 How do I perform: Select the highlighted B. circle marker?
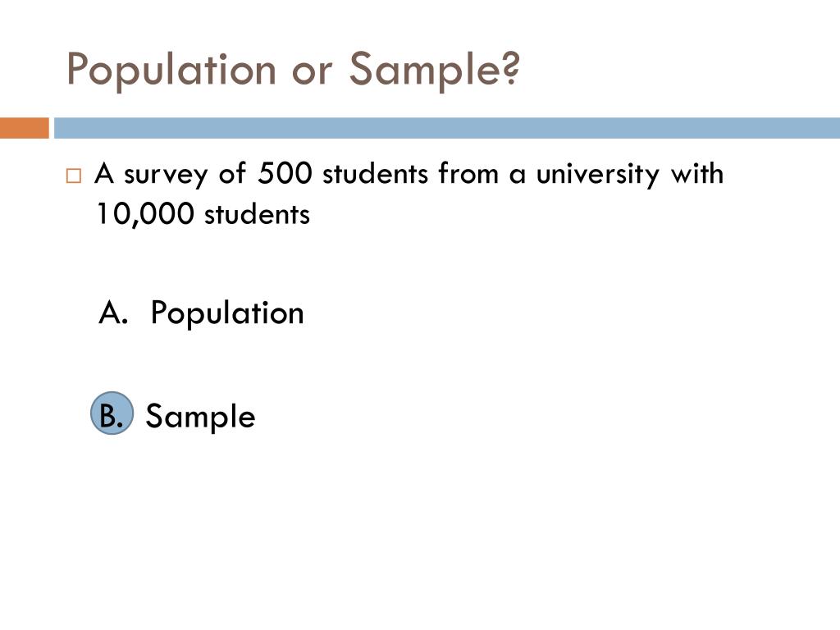(112, 413)
